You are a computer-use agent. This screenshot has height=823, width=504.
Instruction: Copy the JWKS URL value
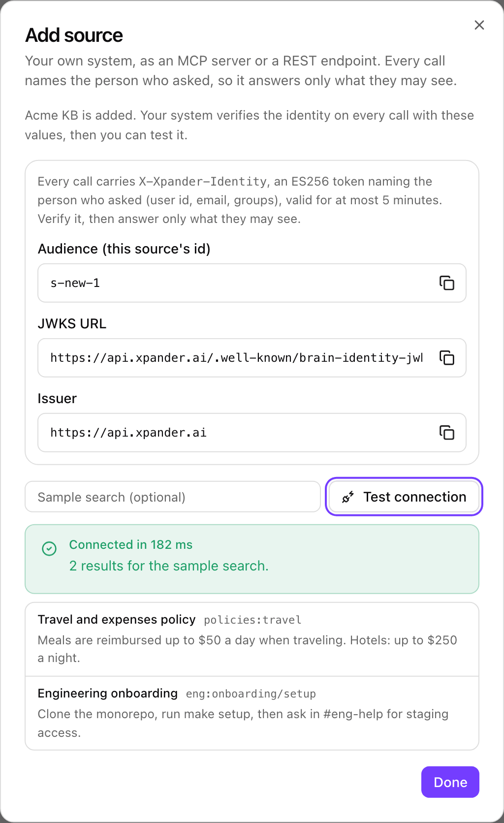[x=447, y=358]
